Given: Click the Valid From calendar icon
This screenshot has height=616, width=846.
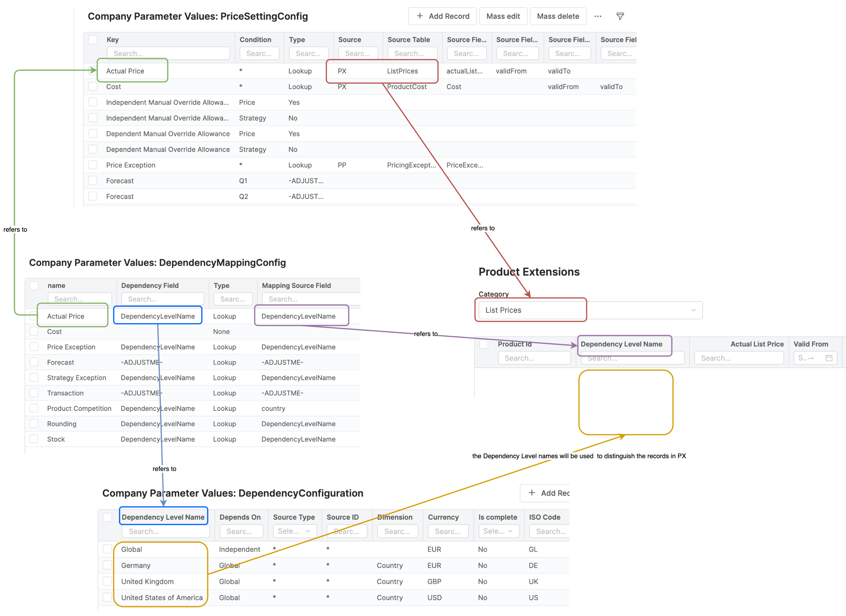Looking at the screenshot, I should pos(828,358).
